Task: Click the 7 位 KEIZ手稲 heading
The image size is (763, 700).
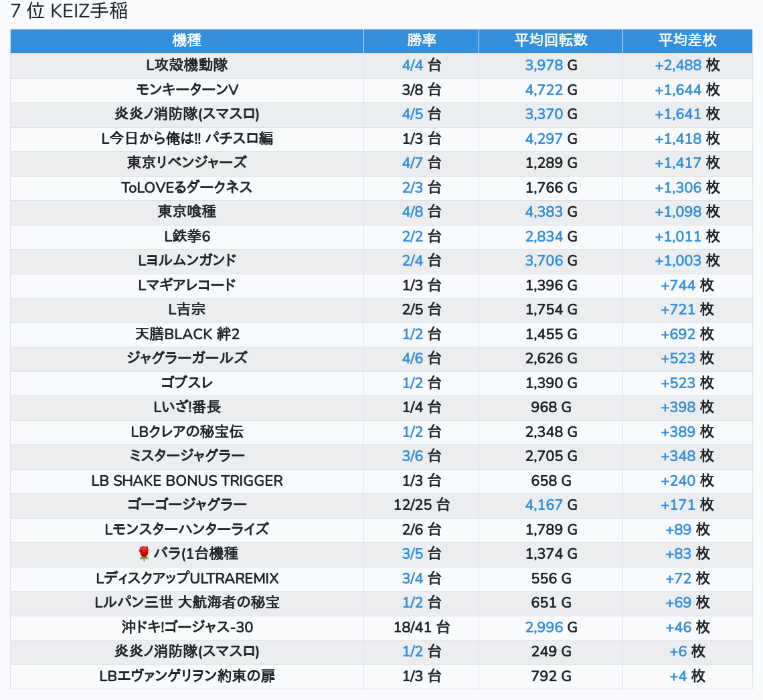Action: coord(70,11)
